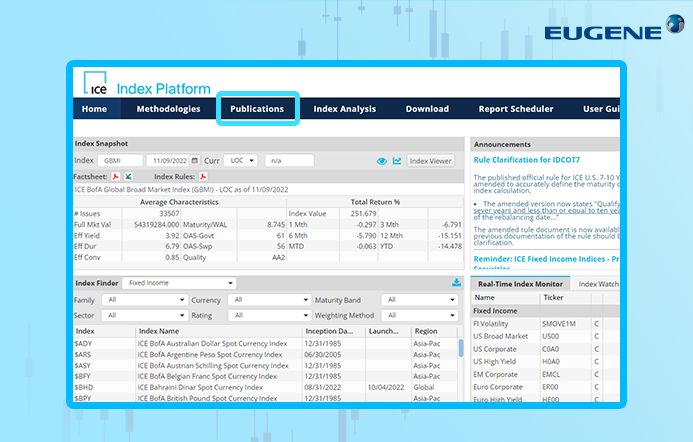This screenshot has height=442, width=693.
Task: Go to the Home menu
Action: click(x=94, y=109)
